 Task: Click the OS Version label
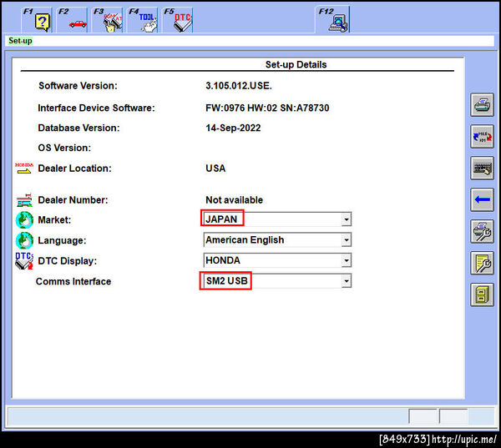64,148
